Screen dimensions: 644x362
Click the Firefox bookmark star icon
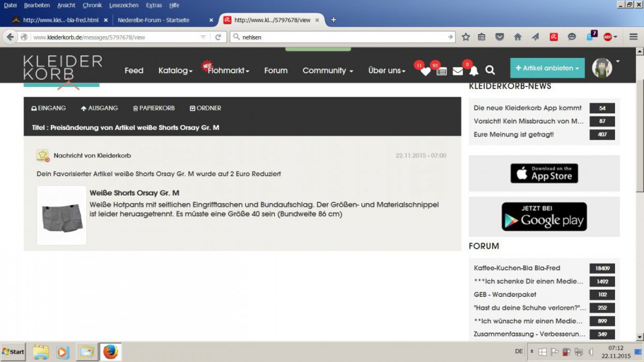(465, 37)
